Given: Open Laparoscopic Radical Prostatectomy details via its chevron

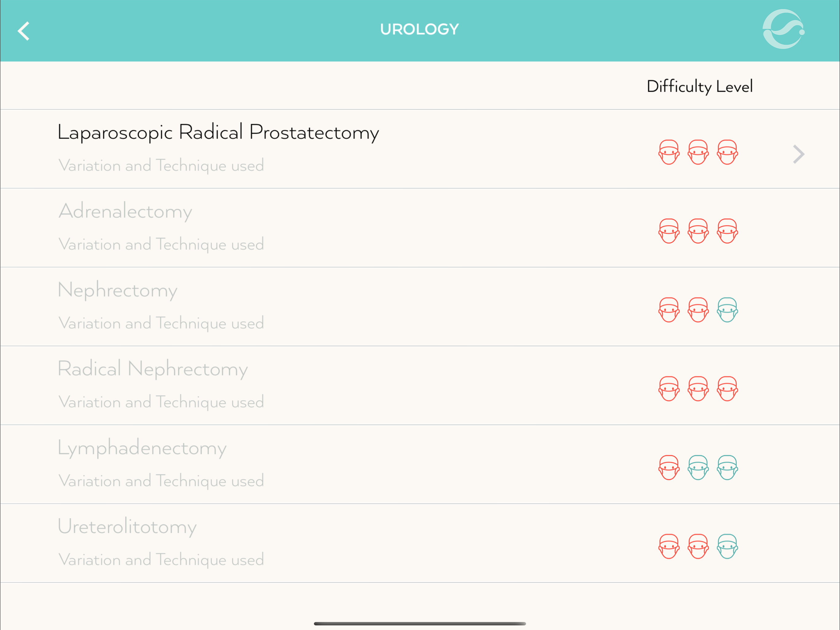Looking at the screenshot, I should click(x=798, y=154).
